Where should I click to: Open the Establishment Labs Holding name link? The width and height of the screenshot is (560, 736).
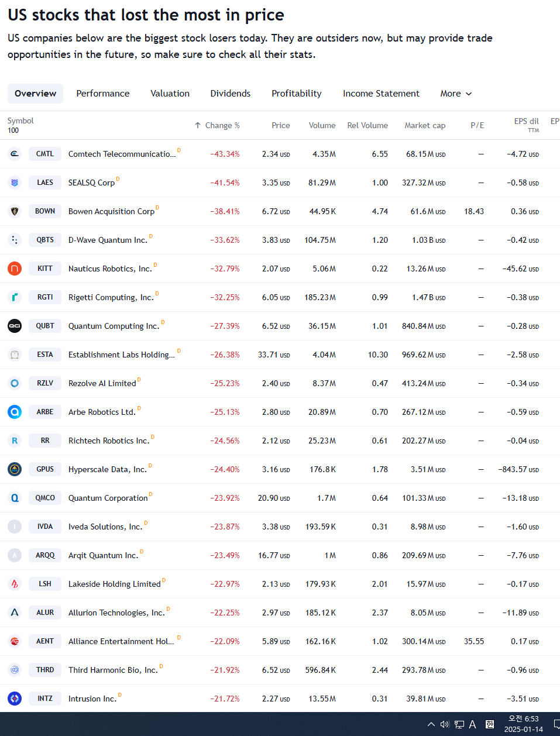[x=122, y=355]
